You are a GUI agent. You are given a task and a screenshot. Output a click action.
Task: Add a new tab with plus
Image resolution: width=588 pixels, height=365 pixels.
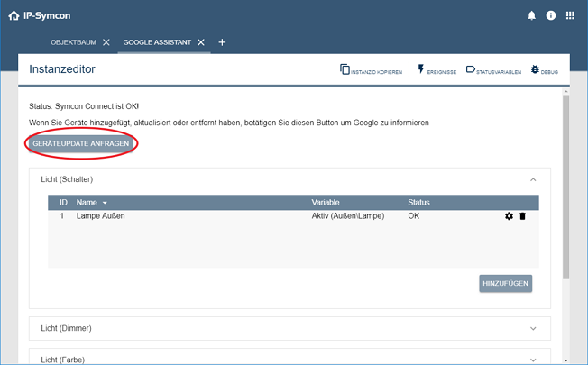tap(222, 42)
